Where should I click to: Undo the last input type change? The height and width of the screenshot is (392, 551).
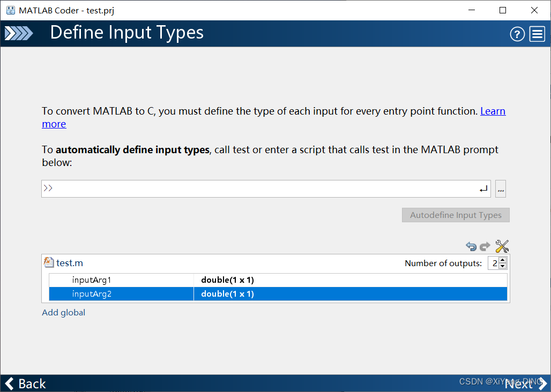471,246
